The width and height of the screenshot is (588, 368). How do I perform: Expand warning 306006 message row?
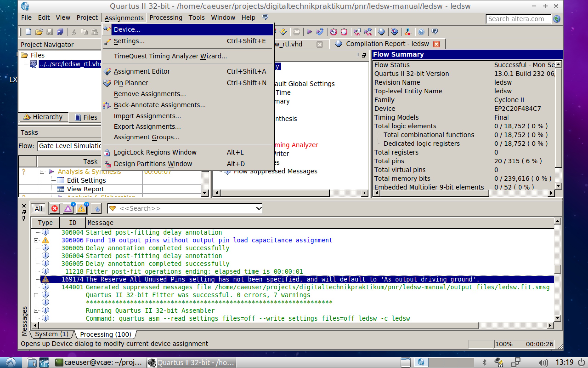coord(36,240)
